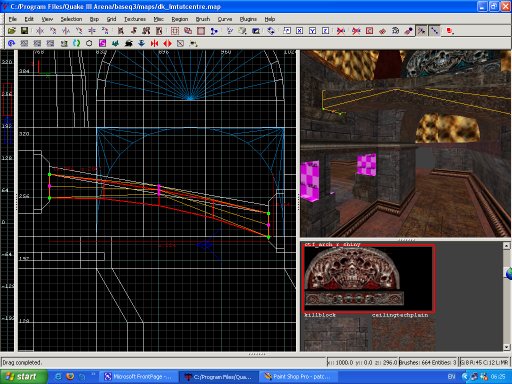Toggle the X axis scale lock
Viewport: 512px width, 384px height.
pos(300,31)
